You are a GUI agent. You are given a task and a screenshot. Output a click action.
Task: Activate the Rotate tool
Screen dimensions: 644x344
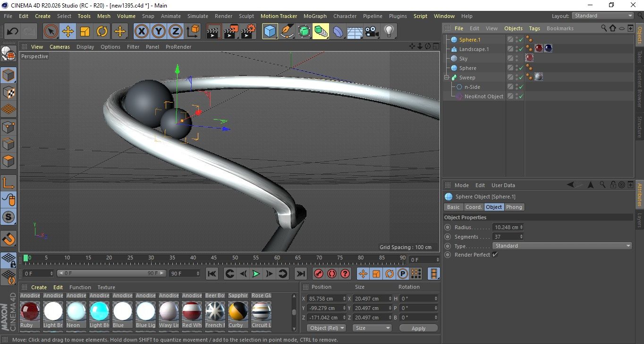click(102, 32)
